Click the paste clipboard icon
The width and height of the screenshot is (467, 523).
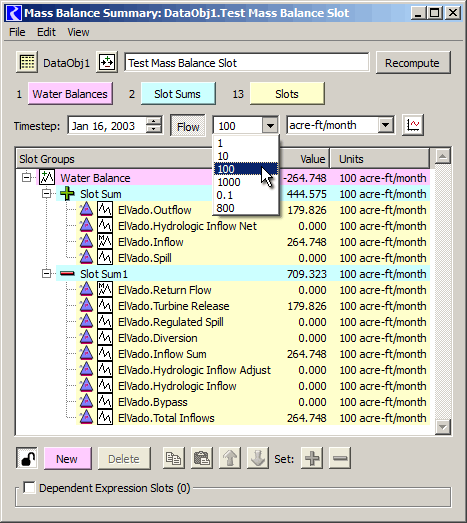[x=202, y=458]
